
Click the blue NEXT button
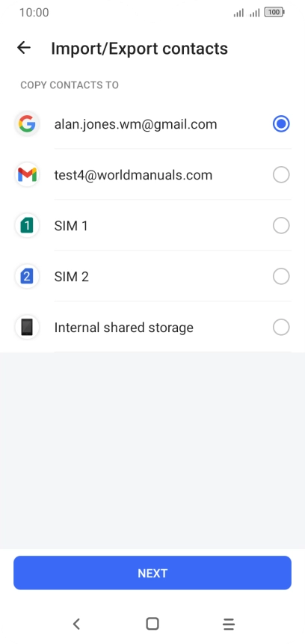(x=152, y=573)
